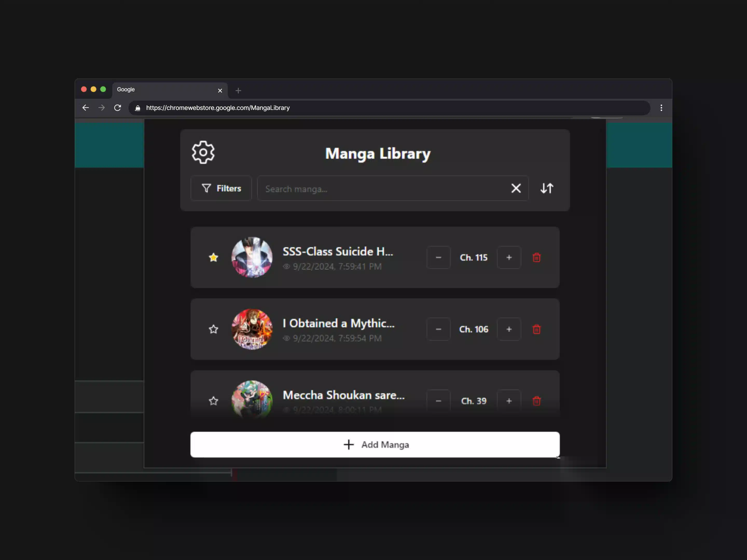
Task: Focus the Search manga input field
Action: pos(393,188)
